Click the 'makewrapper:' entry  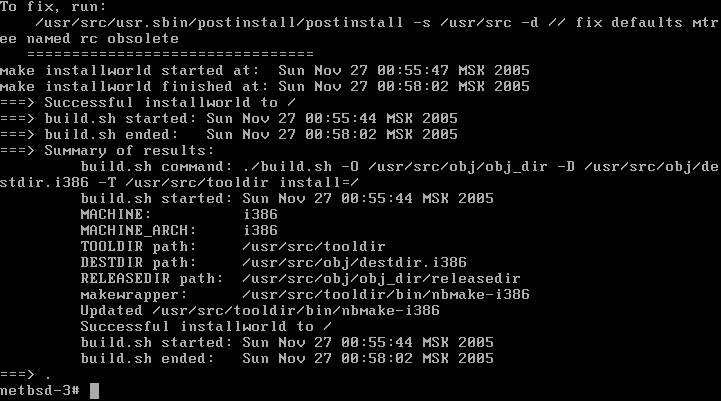coord(305,294)
